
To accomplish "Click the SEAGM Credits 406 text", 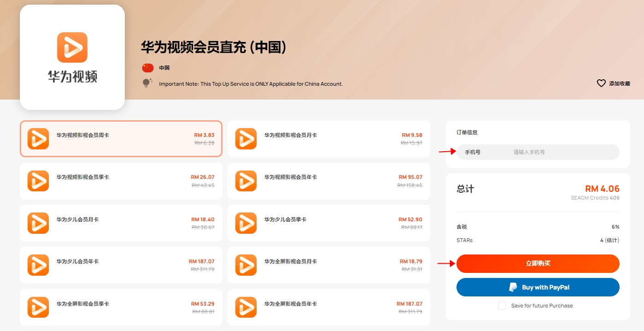I will click(595, 198).
